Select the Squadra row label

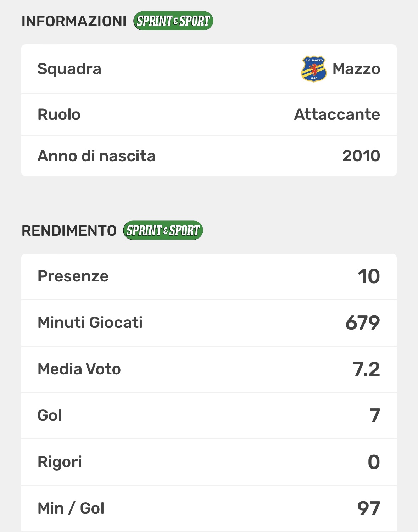click(69, 69)
